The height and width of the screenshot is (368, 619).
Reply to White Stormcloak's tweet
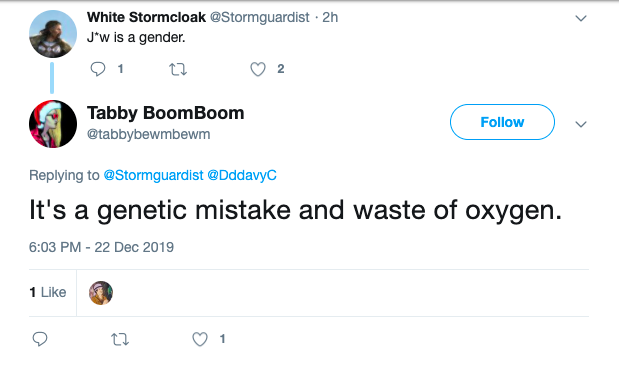coord(98,69)
